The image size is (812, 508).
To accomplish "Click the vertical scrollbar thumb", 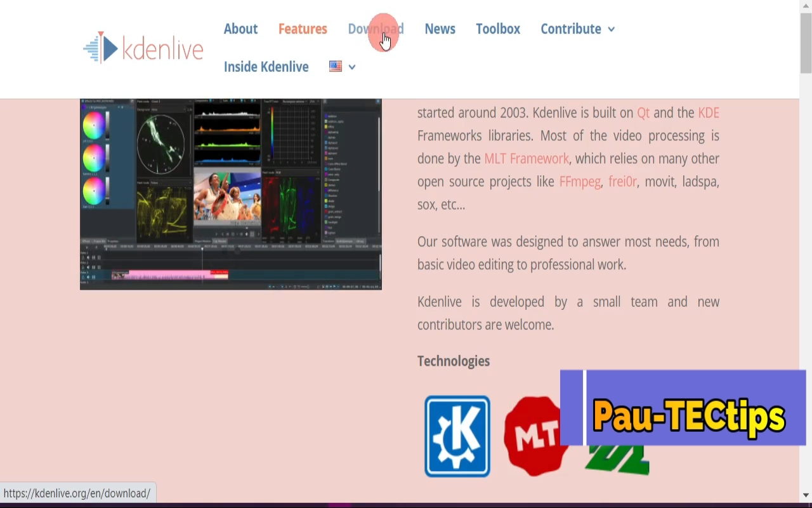I will (x=806, y=43).
